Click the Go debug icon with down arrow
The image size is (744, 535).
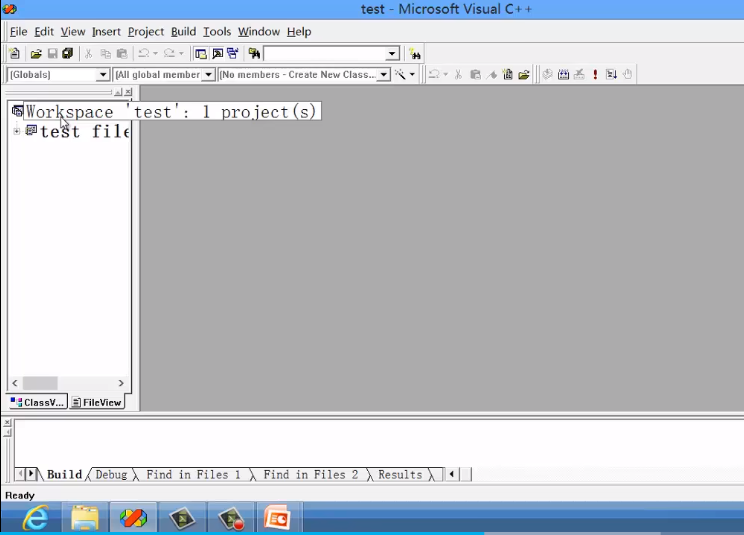pos(611,74)
